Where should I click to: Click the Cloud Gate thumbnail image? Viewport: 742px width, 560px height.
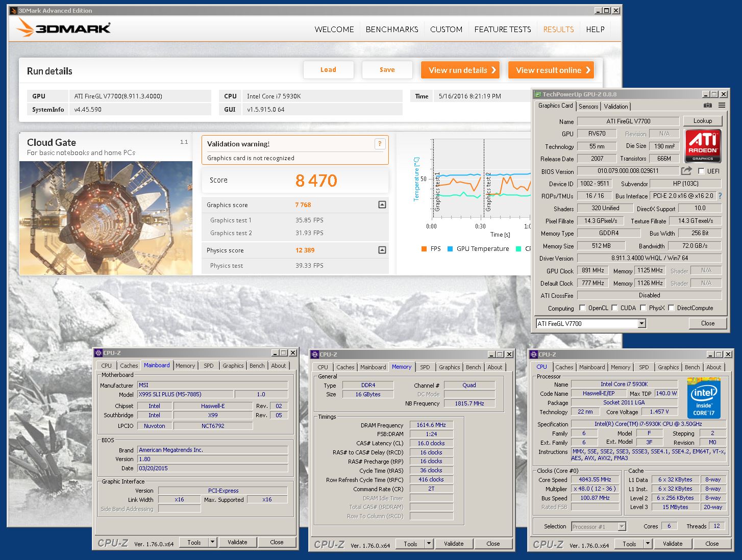pos(106,218)
